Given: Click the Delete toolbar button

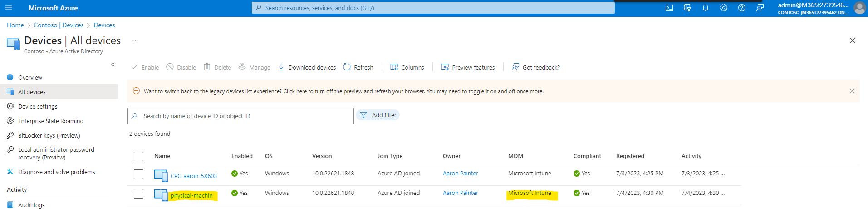Looking at the screenshot, I should (x=217, y=67).
